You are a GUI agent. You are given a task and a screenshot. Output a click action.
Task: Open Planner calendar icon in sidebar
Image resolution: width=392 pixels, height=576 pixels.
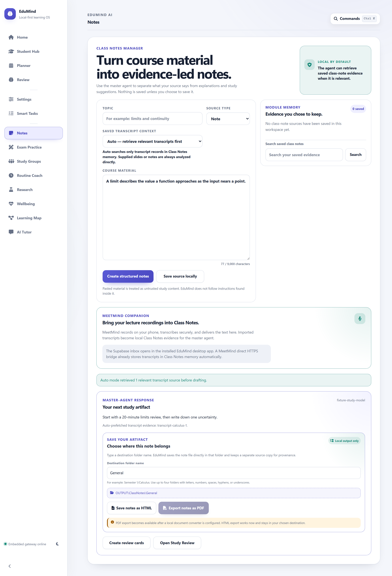[x=11, y=65]
